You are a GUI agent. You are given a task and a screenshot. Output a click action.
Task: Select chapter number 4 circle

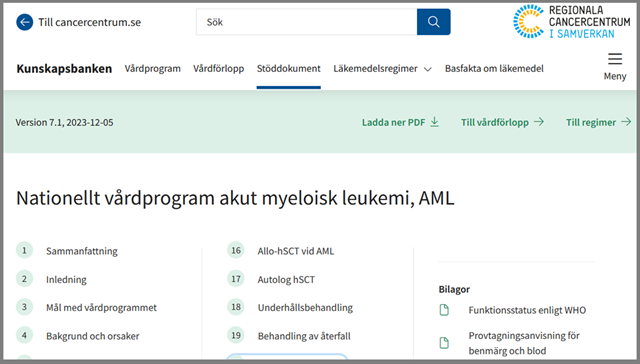point(24,335)
